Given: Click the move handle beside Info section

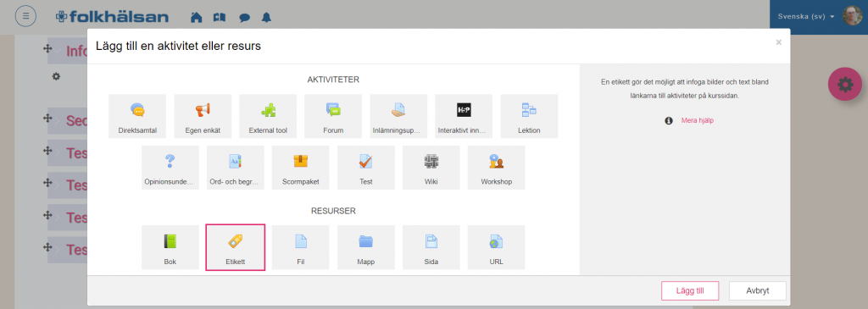Looking at the screenshot, I should click(47, 48).
